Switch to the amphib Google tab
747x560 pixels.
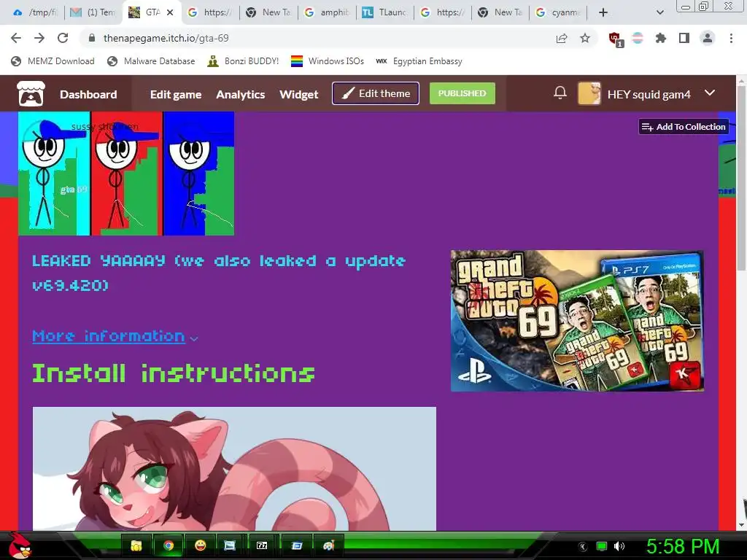[326, 13]
